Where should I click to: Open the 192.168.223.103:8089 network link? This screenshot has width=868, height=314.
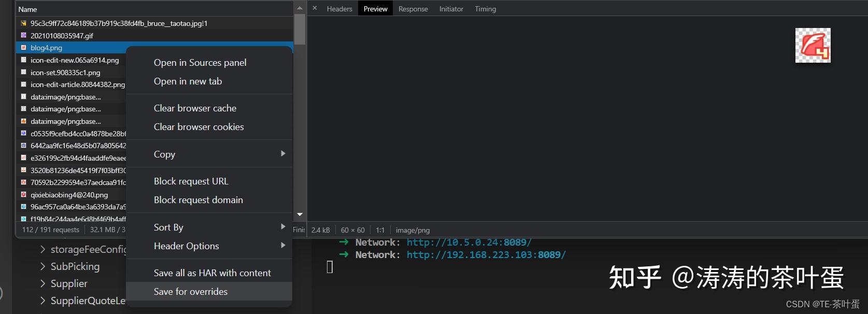(x=486, y=255)
